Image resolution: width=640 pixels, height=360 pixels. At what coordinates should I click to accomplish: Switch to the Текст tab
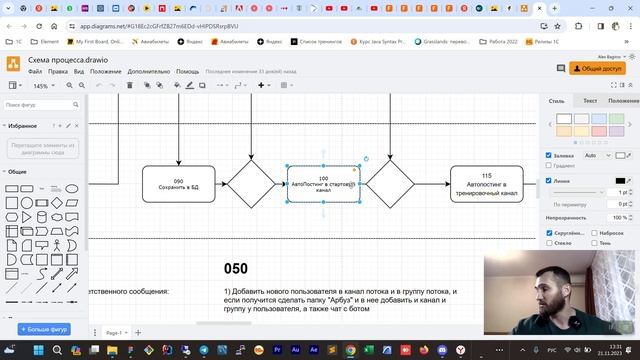[590, 100]
